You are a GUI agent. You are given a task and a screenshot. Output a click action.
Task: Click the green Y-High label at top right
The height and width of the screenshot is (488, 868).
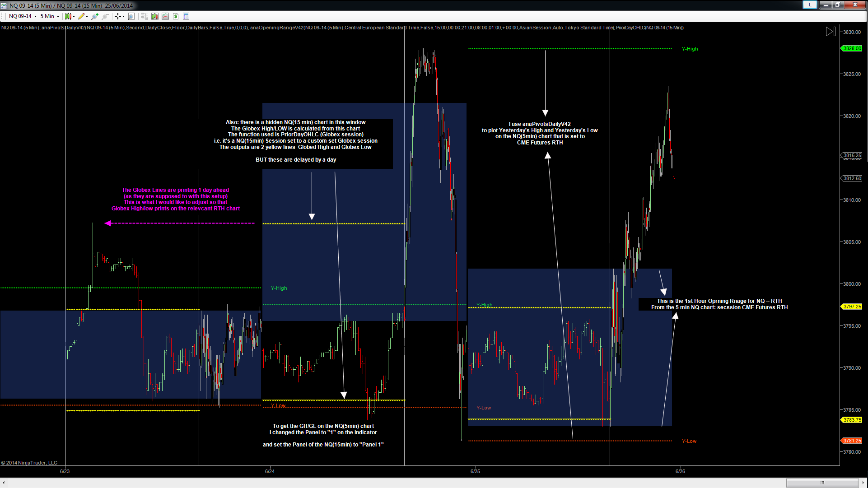(690, 49)
